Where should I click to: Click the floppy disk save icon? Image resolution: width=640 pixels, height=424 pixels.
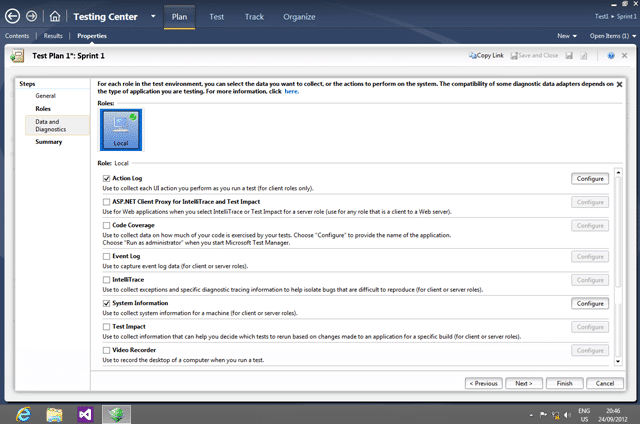click(x=569, y=55)
